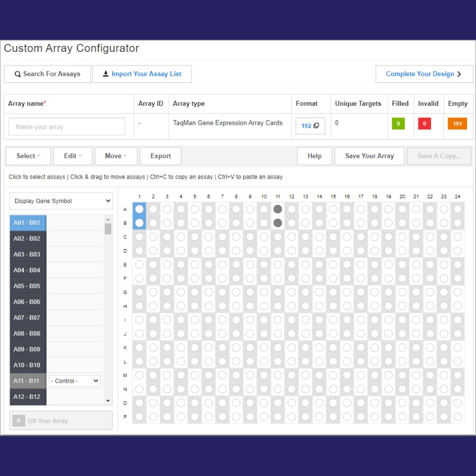Click the assay list scrollbar thumb
Viewport: 476px width, 476px height.
coord(108,229)
